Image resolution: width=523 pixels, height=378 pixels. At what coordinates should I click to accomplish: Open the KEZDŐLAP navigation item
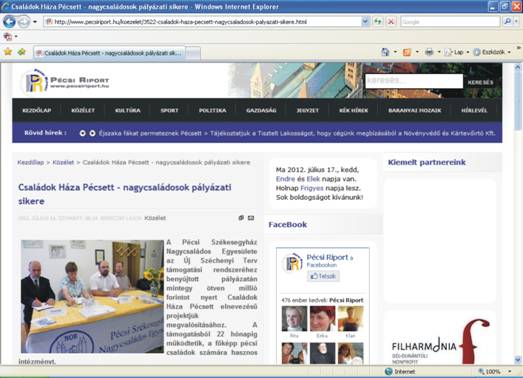[37, 110]
